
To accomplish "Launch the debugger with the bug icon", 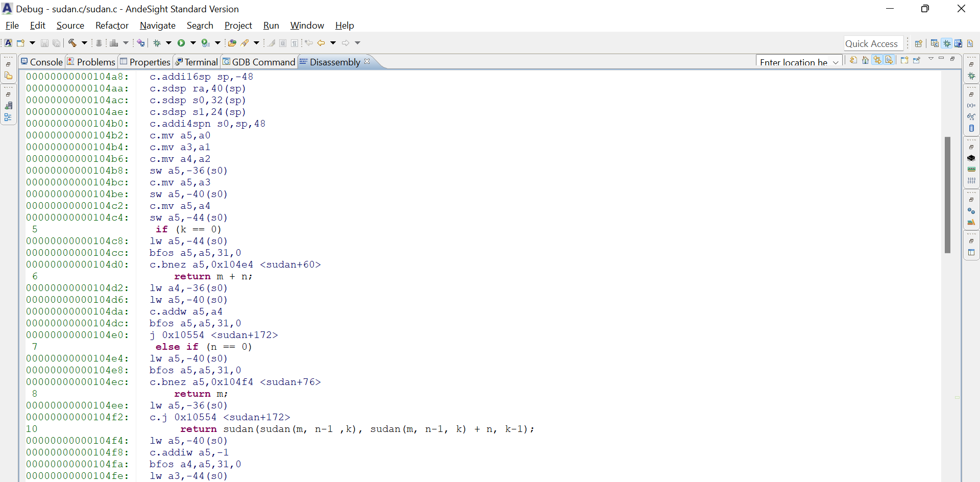I will (x=158, y=43).
